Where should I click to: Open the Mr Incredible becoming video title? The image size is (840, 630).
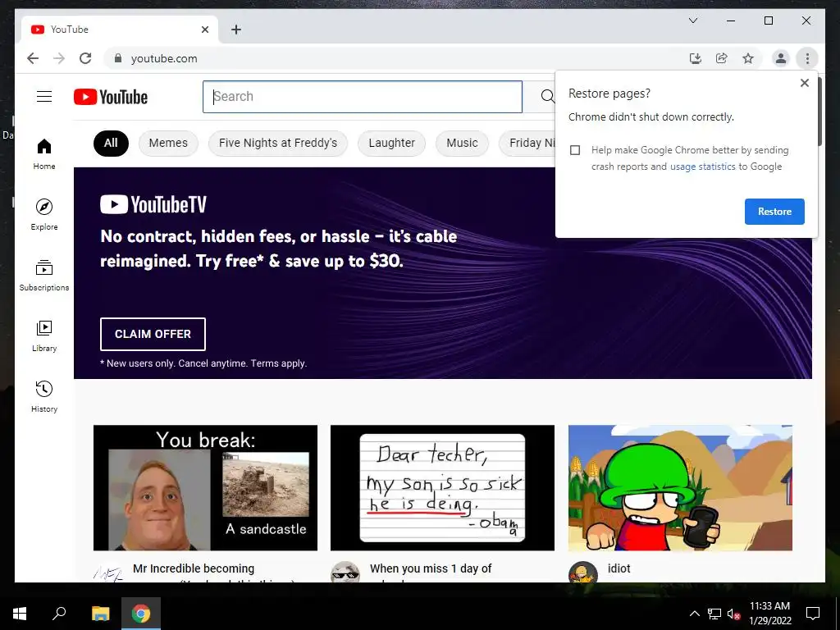point(194,569)
